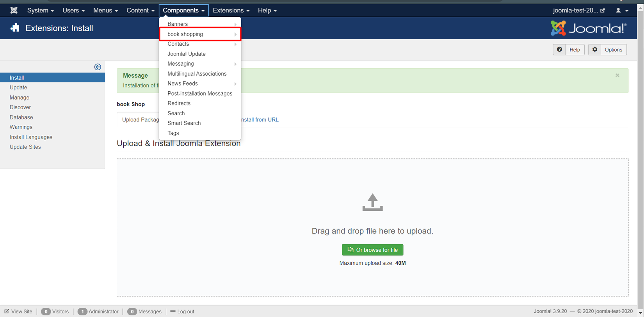
Task: Open the Content dropdown menu
Action: (141, 11)
